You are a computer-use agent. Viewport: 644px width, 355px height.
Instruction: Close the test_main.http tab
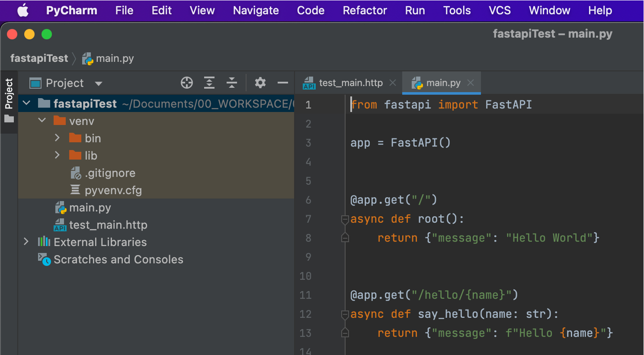(x=393, y=83)
